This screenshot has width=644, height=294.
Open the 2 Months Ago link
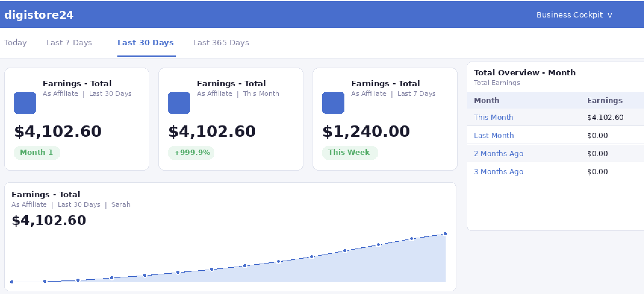coord(499,153)
